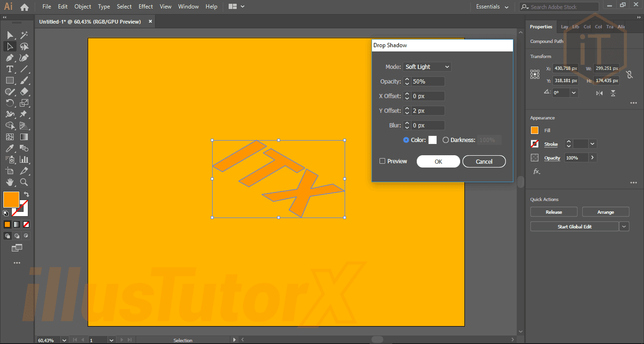Screen dimensions: 644x344
Task: Set the toolbar paint mode to Gradient
Action: tap(17, 225)
